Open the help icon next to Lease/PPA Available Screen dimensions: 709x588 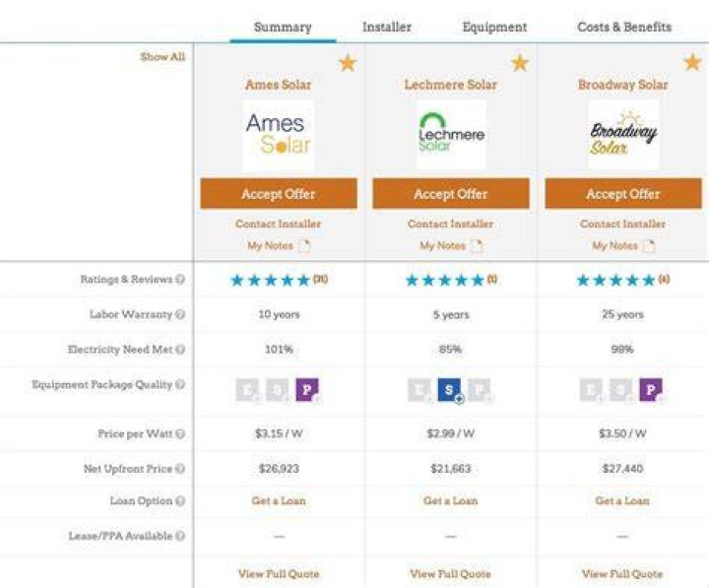(180, 536)
